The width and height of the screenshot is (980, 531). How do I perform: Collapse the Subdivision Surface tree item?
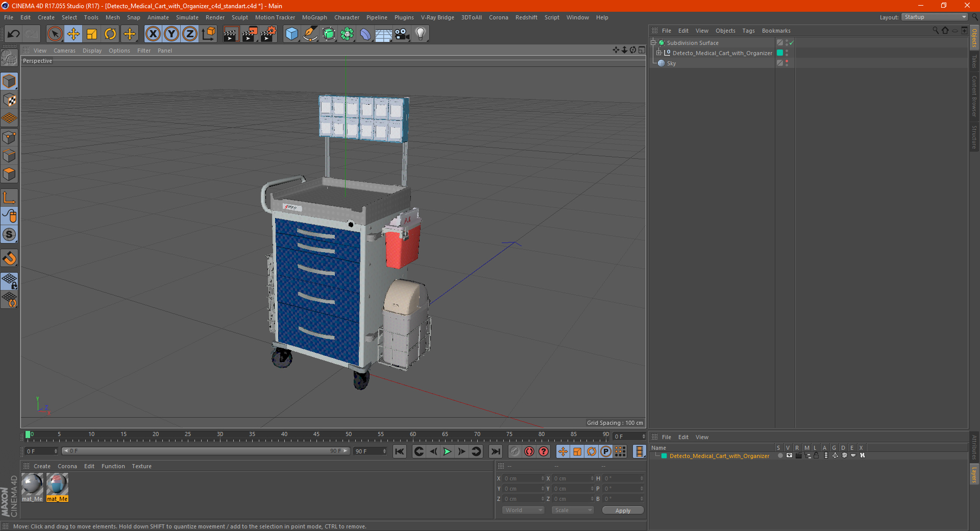click(x=653, y=43)
